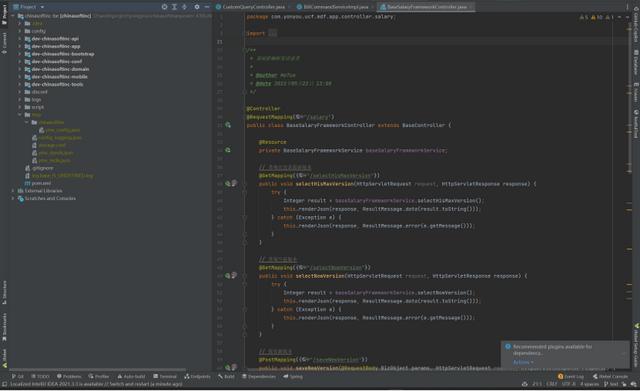Open the Structure tool window sidebar tab
The image size is (640, 391).
[x=4, y=292]
